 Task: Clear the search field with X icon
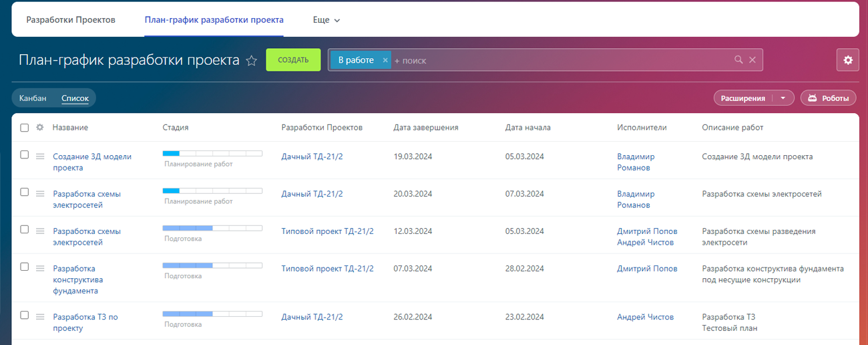(x=752, y=60)
